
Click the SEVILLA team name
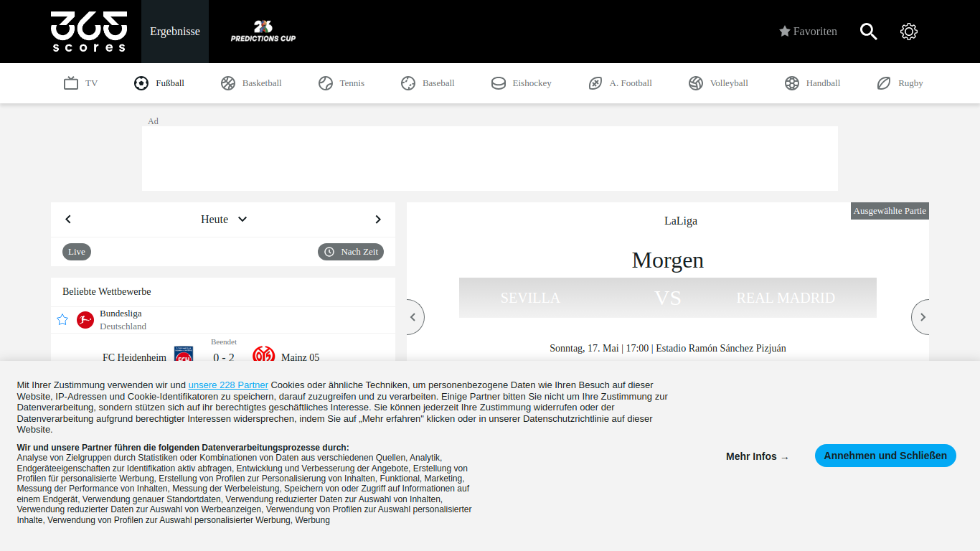pos(530,298)
